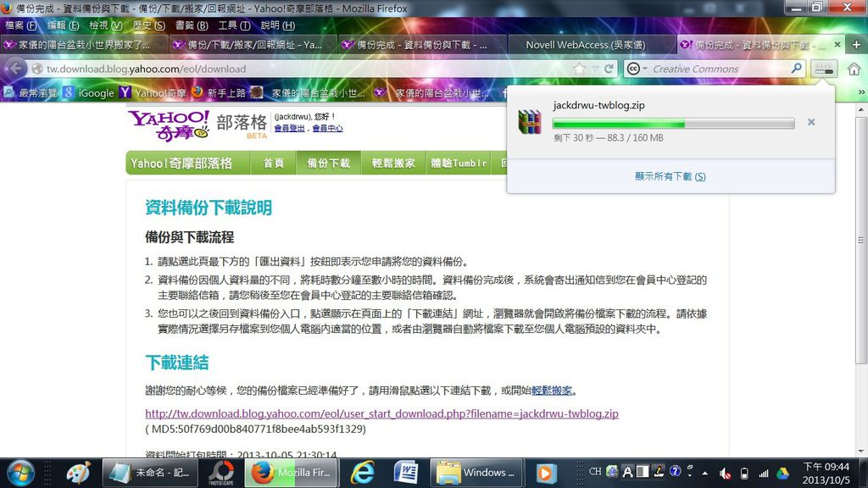
Task: Click the 會員登出 link
Action: (289, 129)
